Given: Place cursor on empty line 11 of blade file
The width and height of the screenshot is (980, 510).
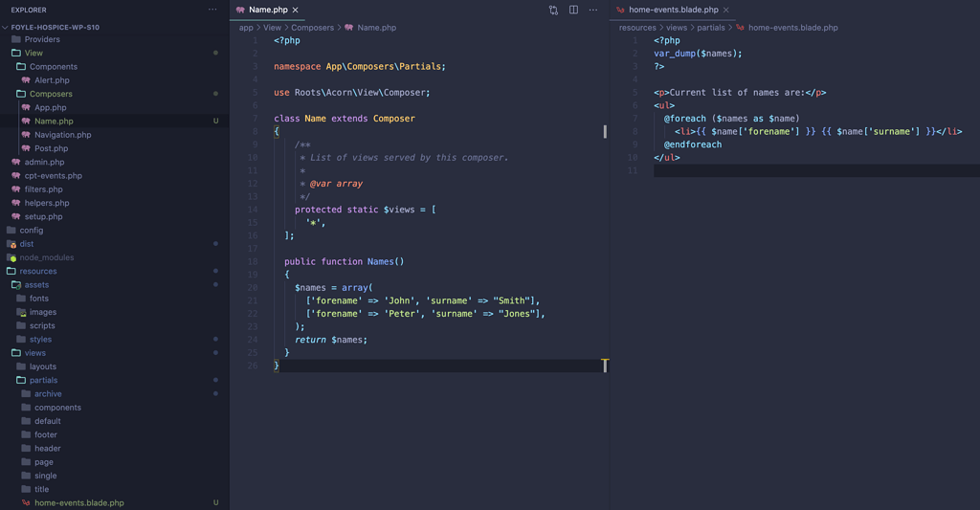Looking at the screenshot, I should tap(766, 170).
